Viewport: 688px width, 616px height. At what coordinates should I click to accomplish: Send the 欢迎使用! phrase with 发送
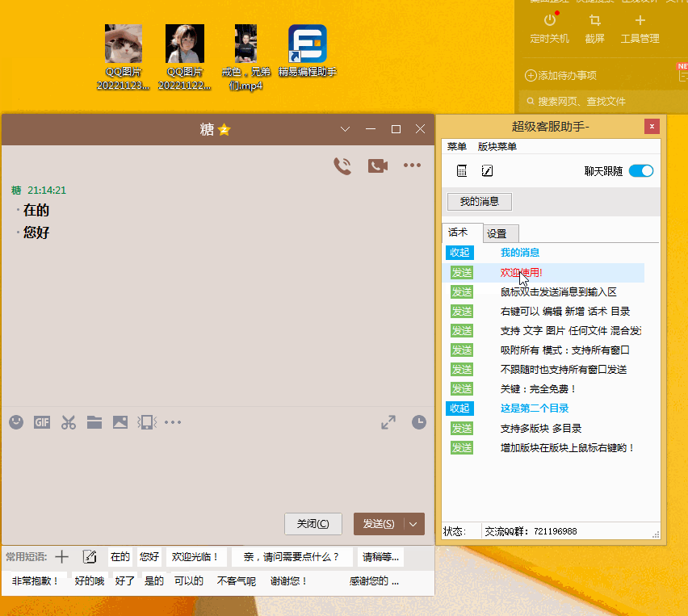tap(461, 273)
